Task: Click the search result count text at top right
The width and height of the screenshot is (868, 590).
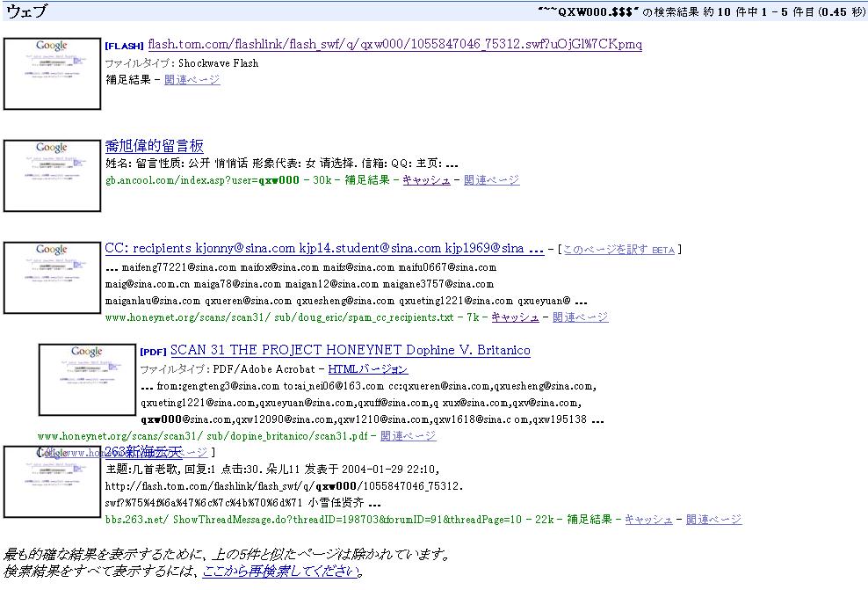Action: [701, 11]
